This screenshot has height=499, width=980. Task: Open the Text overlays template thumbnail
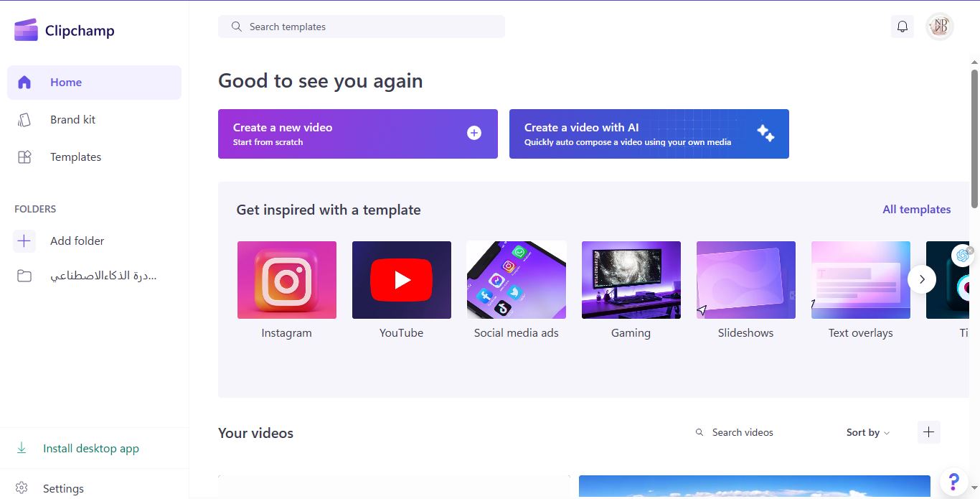click(861, 280)
